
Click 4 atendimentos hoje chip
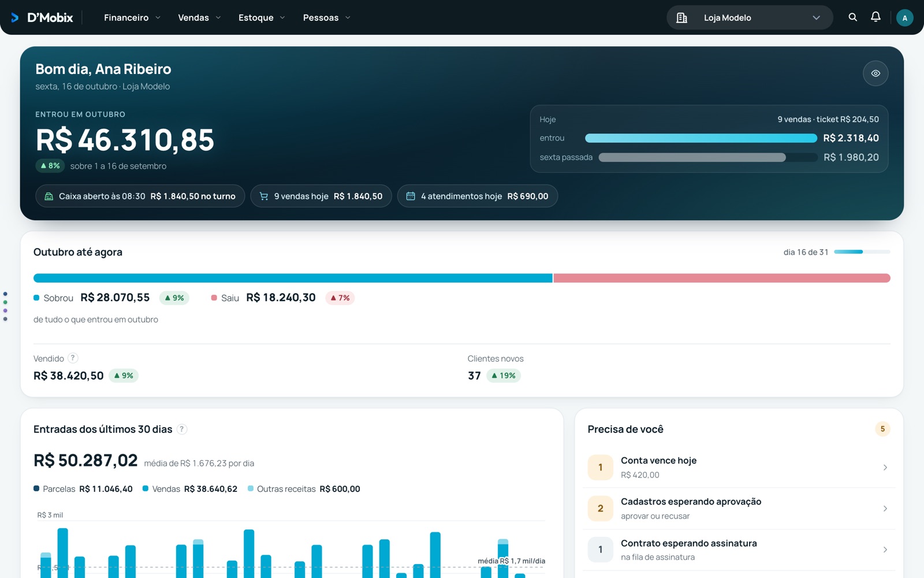478,197
